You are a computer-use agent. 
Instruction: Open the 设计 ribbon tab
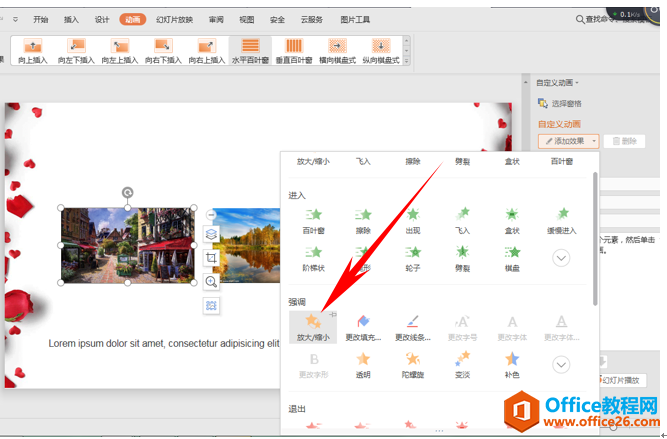click(x=102, y=20)
